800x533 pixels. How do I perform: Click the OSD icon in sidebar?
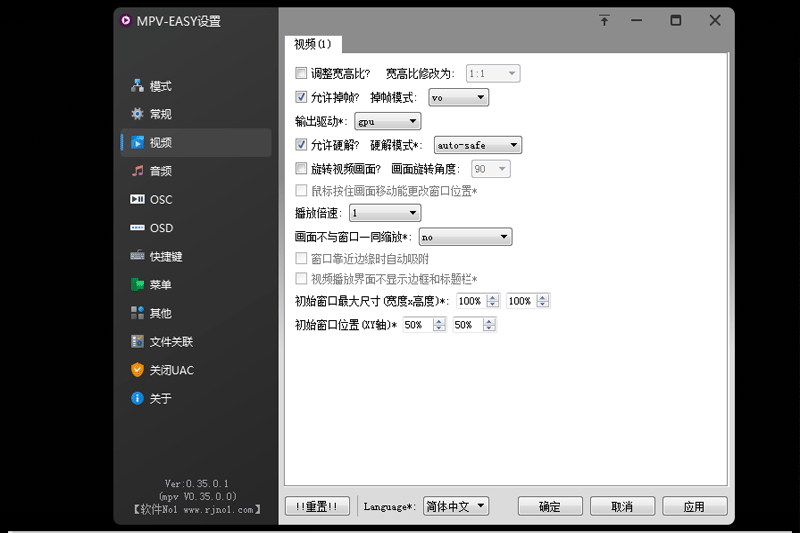[137, 227]
